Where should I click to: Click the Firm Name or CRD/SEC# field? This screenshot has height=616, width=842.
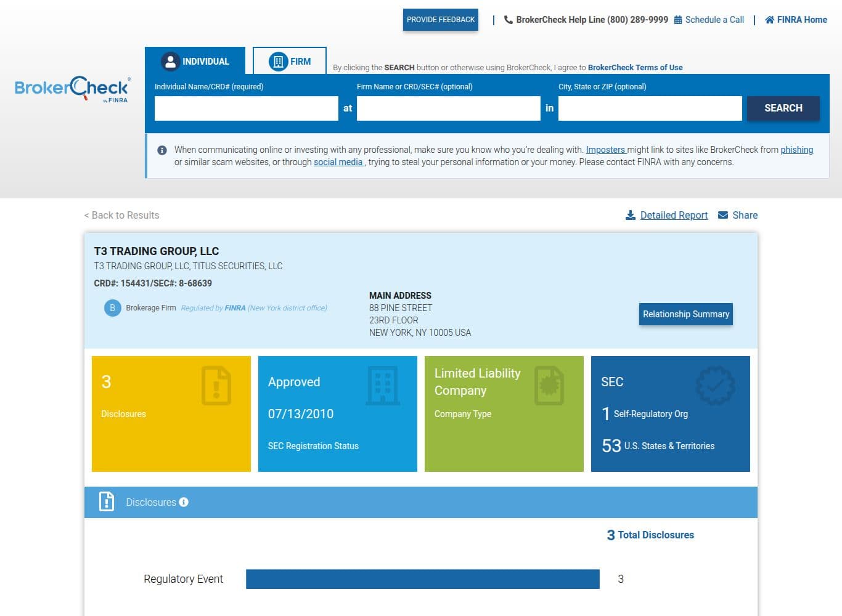point(448,108)
